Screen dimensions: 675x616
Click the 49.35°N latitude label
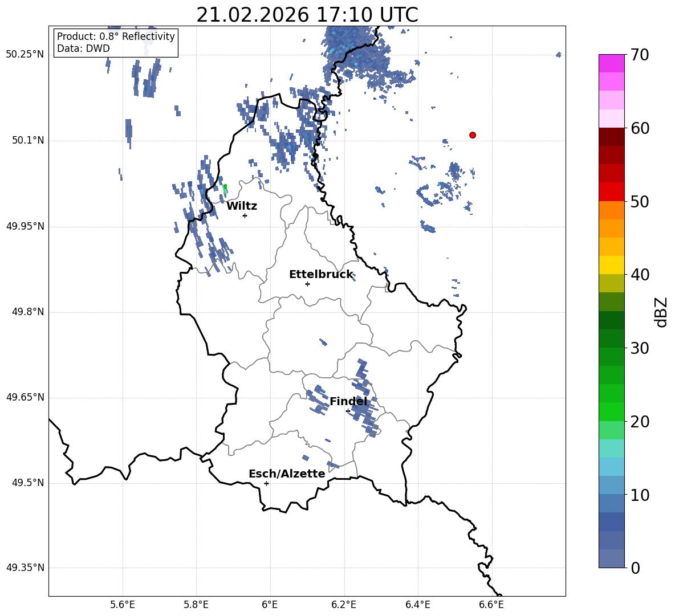25,568
